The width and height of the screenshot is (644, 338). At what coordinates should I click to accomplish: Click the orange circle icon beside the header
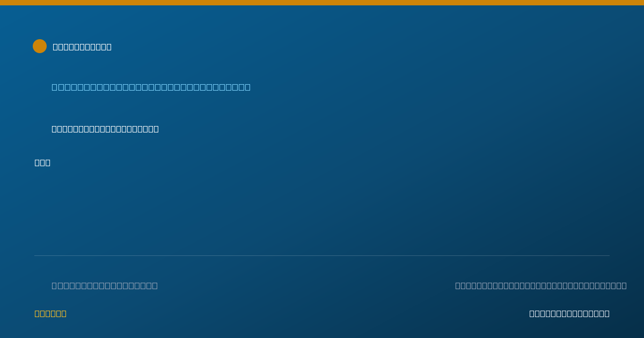[40, 46]
